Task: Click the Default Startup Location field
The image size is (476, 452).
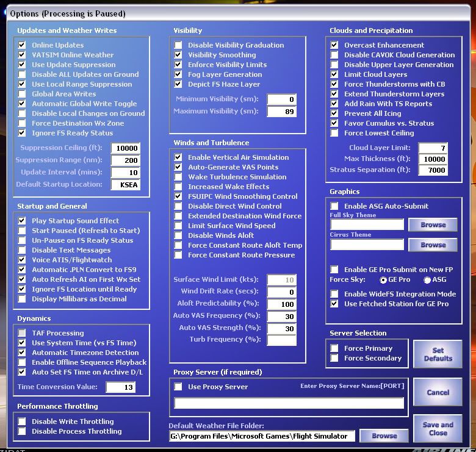Action: (x=125, y=184)
